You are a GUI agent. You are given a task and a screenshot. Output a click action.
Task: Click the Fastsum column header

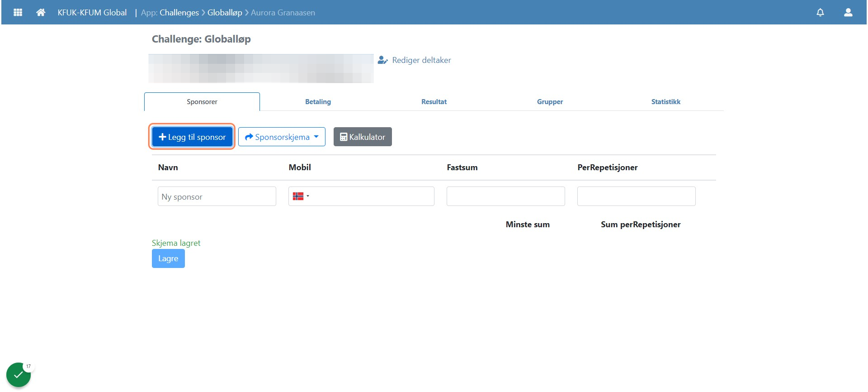462,167
